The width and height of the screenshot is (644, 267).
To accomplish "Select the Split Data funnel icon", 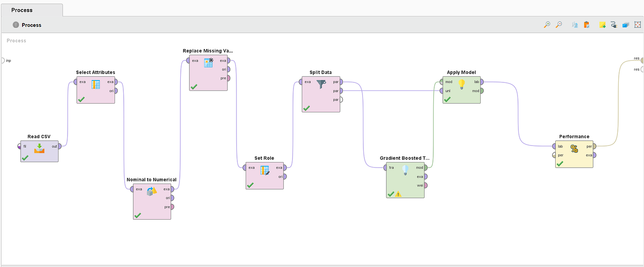I will [x=321, y=84].
